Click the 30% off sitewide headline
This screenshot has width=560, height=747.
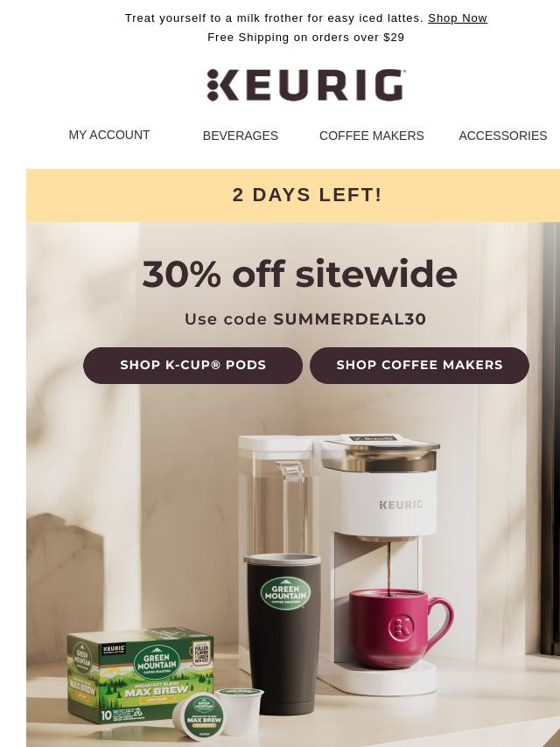coord(300,274)
